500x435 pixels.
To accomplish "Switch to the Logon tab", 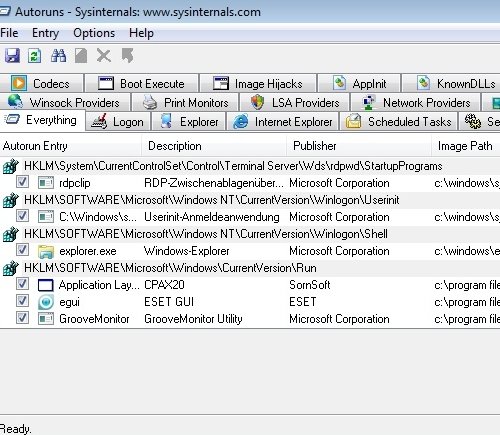I will click(118, 122).
